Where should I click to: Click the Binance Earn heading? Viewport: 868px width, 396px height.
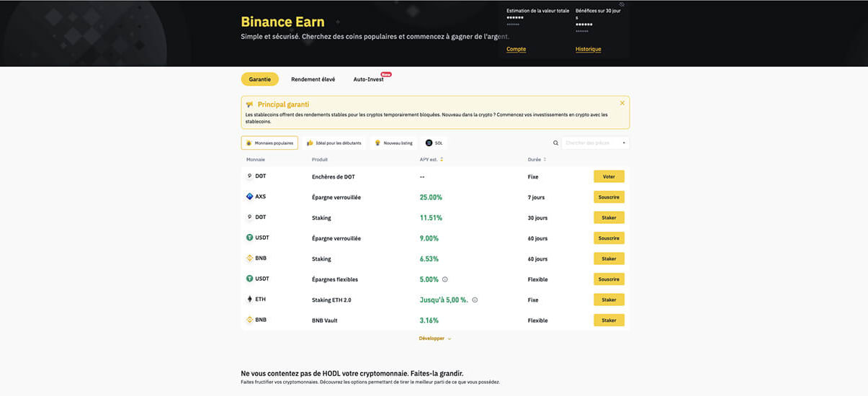(282, 22)
